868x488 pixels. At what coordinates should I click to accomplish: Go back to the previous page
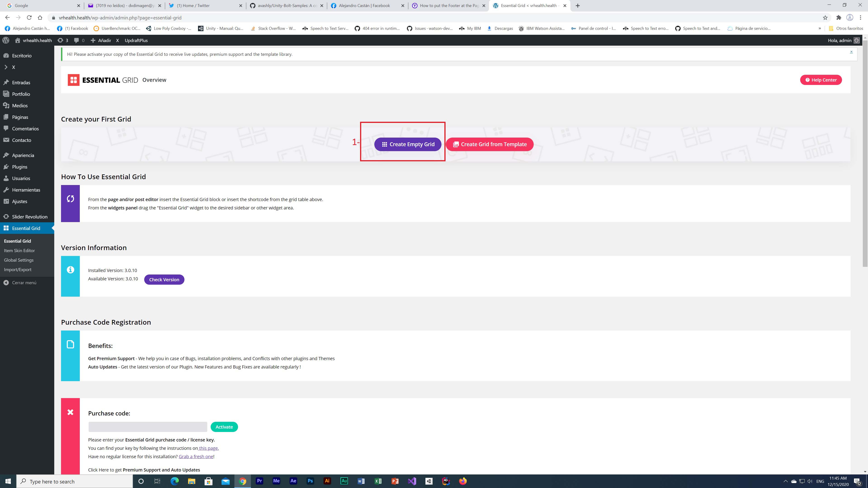point(7,18)
